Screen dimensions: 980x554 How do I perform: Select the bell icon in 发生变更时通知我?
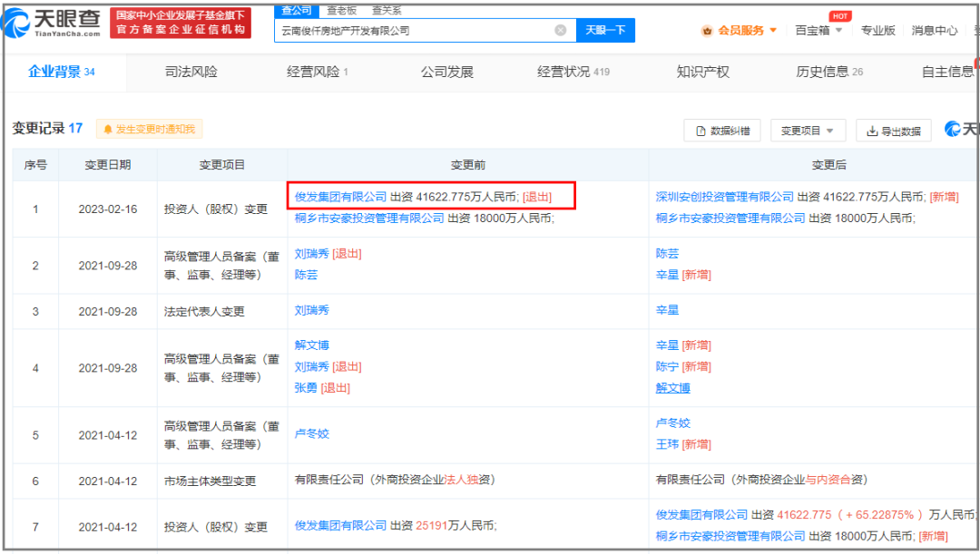tap(107, 130)
